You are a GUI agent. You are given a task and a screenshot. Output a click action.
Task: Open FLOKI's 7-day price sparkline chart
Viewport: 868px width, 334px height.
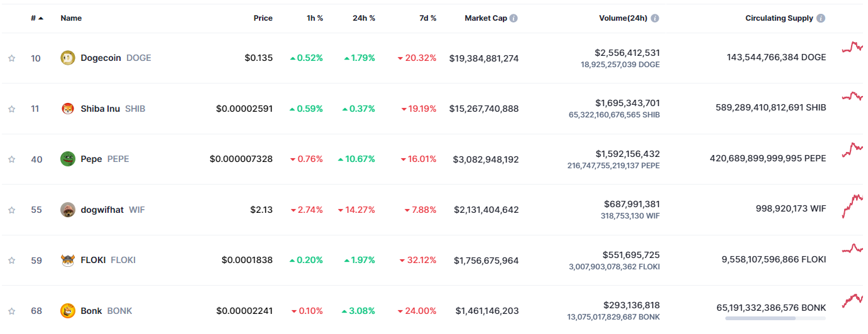(853, 249)
